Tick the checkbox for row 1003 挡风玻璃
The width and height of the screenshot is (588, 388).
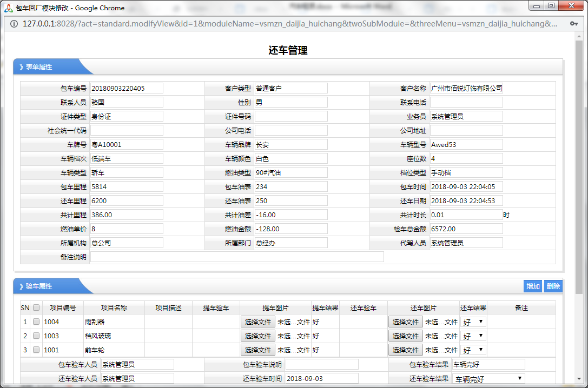coord(36,336)
